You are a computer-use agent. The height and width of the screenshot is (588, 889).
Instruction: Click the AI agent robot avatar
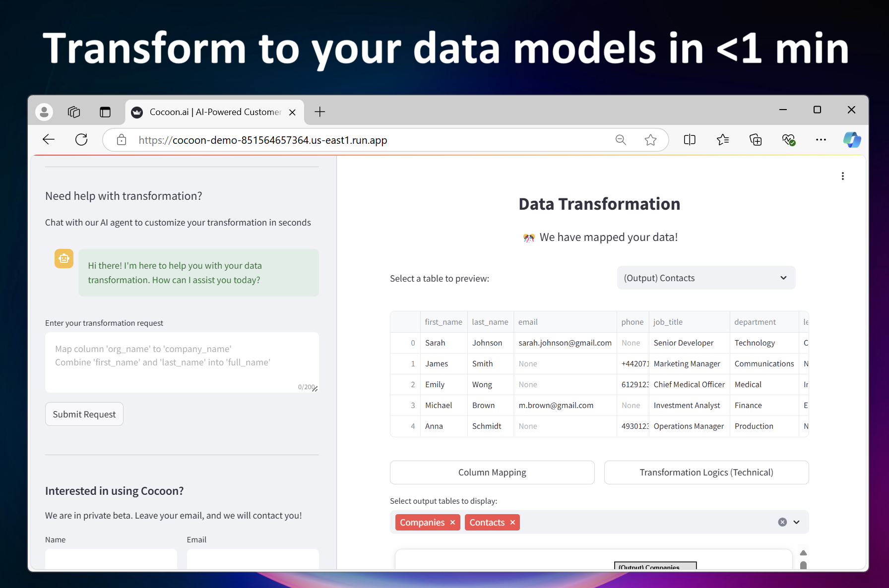(x=64, y=258)
